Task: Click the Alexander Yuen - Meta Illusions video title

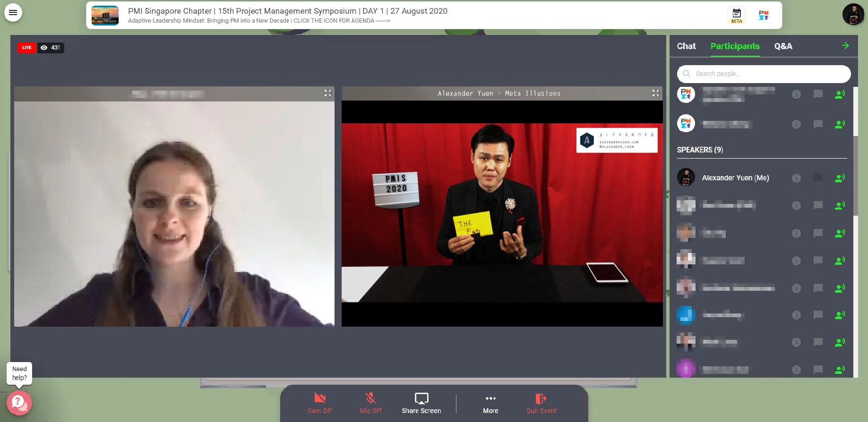Action: click(x=499, y=93)
